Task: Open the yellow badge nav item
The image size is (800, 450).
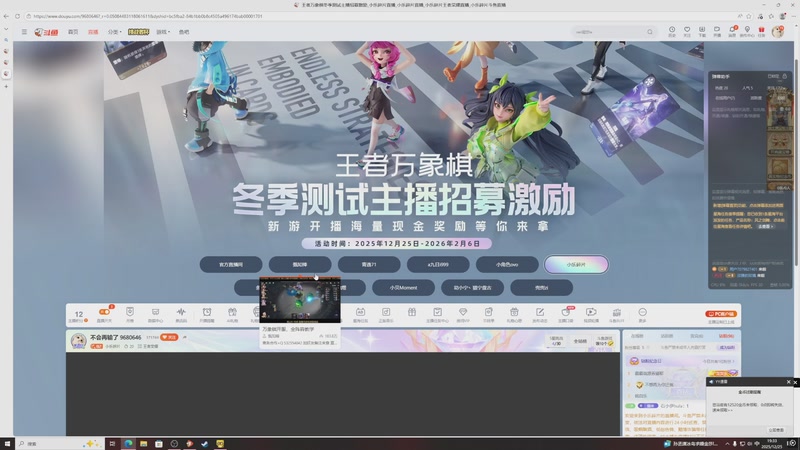Action: pos(138,32)
